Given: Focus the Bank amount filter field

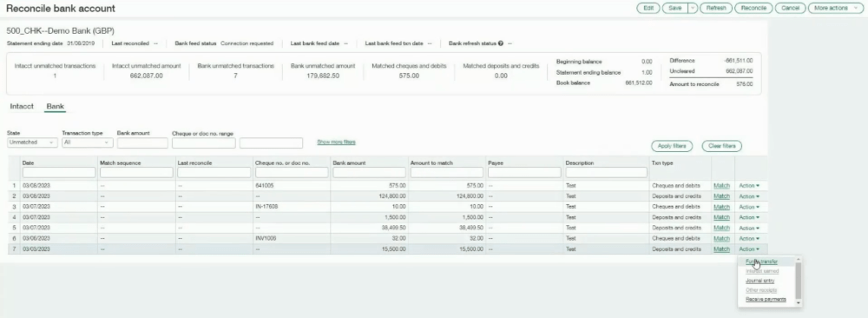Looking at the screenshot, I should tap(142, 143).
